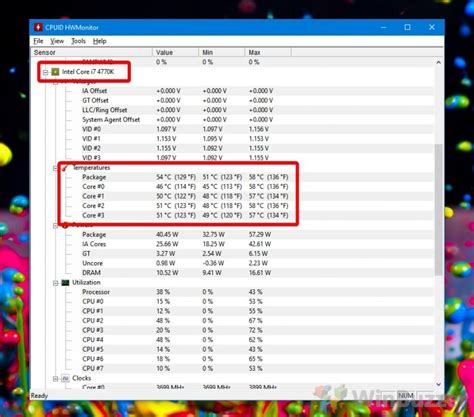The height and width of the screenshot is (417, 474).
Task: Select the Core #3 temperature row
Action: point(233,215)
